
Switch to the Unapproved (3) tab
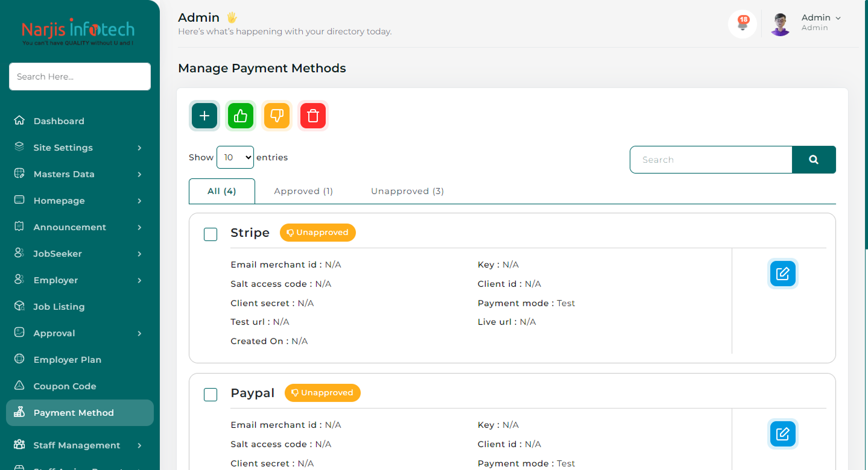(407, 191)
